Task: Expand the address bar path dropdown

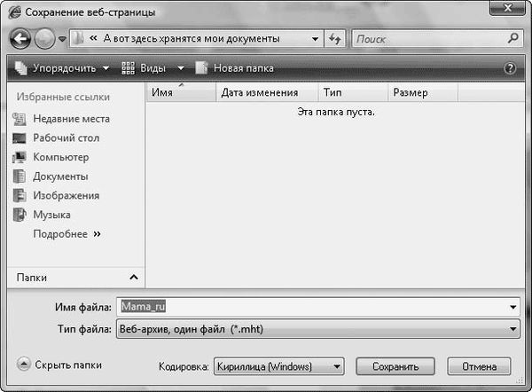Action: [317, 39]
